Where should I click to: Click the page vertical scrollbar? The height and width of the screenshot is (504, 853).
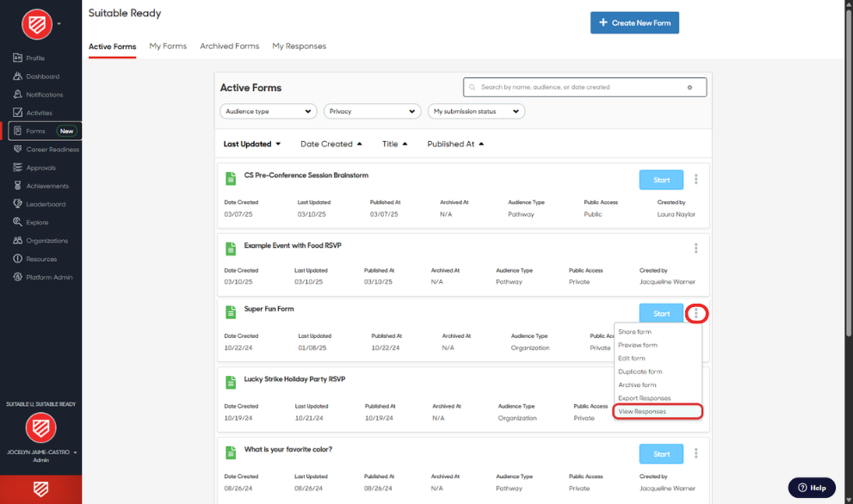click(x=849, y=174)
